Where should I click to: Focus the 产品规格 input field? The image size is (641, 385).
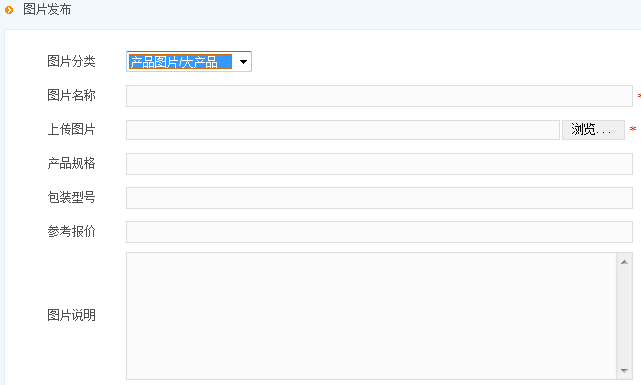(x=379, y=164)
